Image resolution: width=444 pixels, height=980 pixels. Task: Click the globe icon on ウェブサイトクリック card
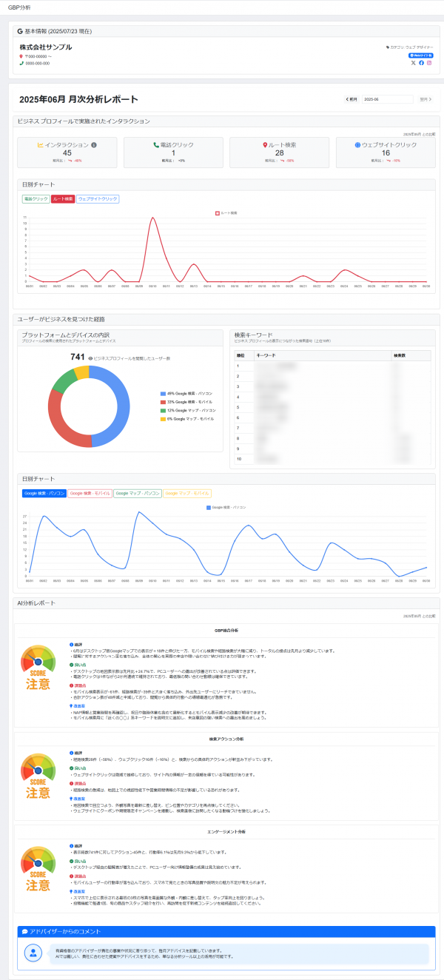pos(357,145)
